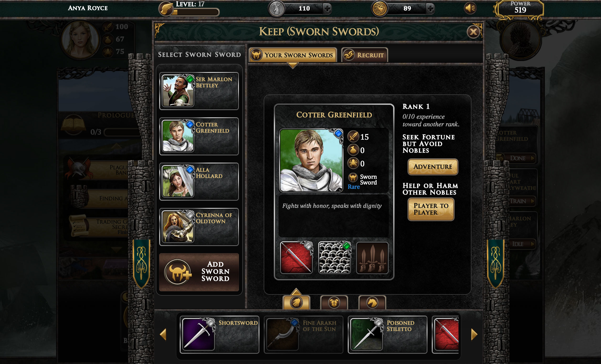Send Cotter on an Adventure
This screenshot has height=364, width=601.
[433, 167]
